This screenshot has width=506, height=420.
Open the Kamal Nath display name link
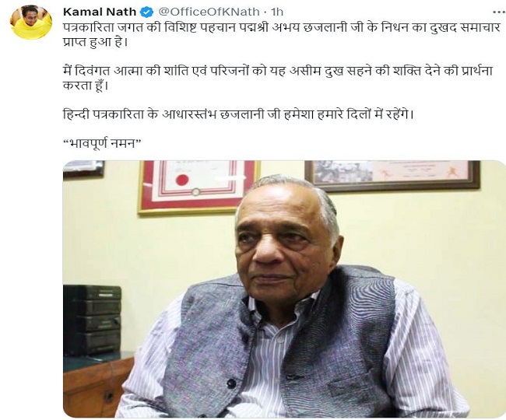100,12
